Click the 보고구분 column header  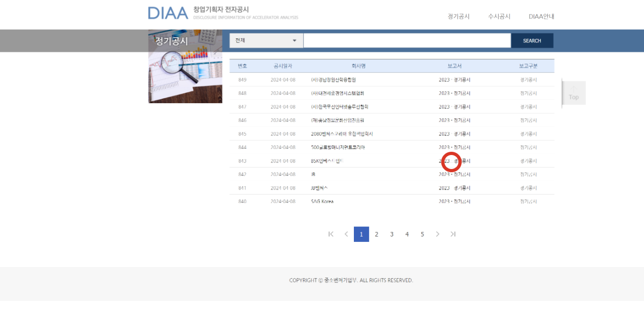pos(528,66)
